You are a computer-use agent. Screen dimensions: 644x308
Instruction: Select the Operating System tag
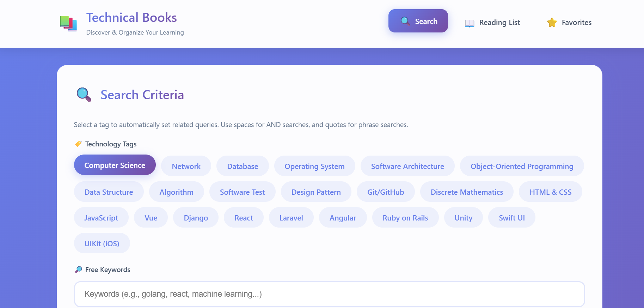tap(314, 166)
